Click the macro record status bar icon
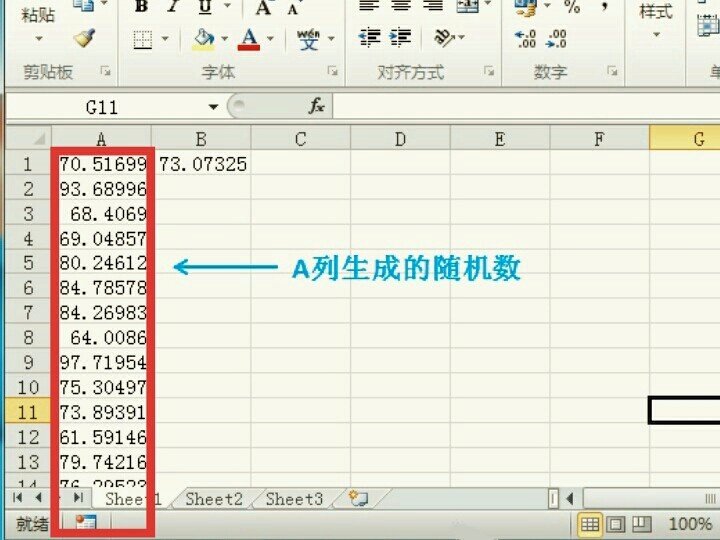The height and width of the screenshot is (540, 720). coord(86,523)
